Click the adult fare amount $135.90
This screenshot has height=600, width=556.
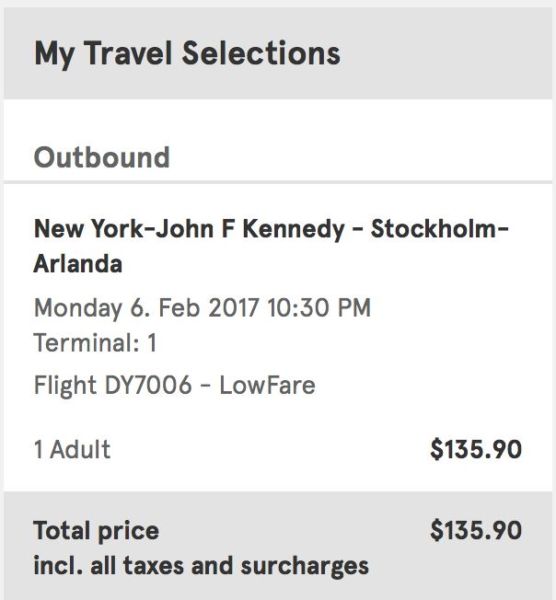[476, 449]
